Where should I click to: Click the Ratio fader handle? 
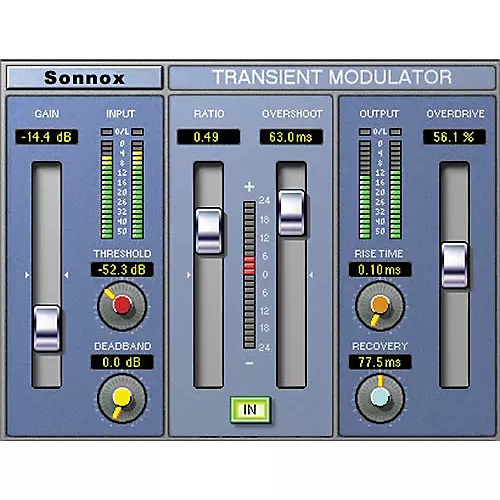click(209, 231)
